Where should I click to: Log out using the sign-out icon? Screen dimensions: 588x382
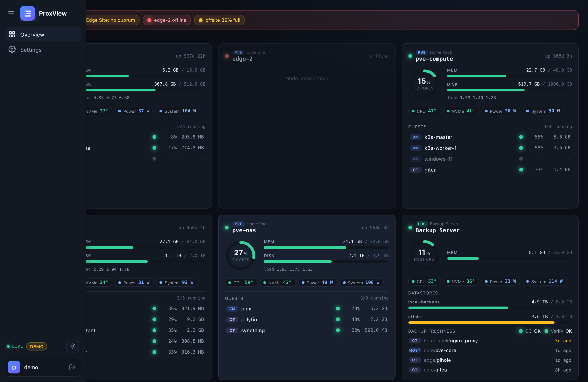(72, 367)
